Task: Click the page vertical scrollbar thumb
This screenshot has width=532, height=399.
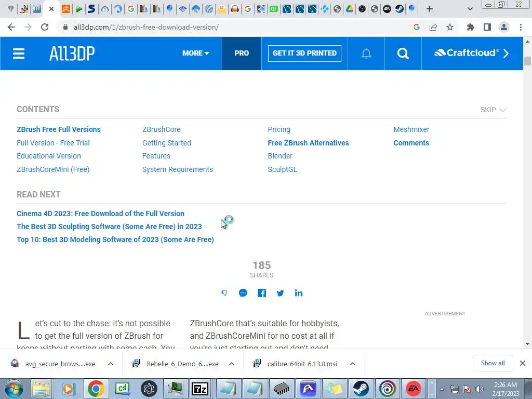Action: [527, 61]
